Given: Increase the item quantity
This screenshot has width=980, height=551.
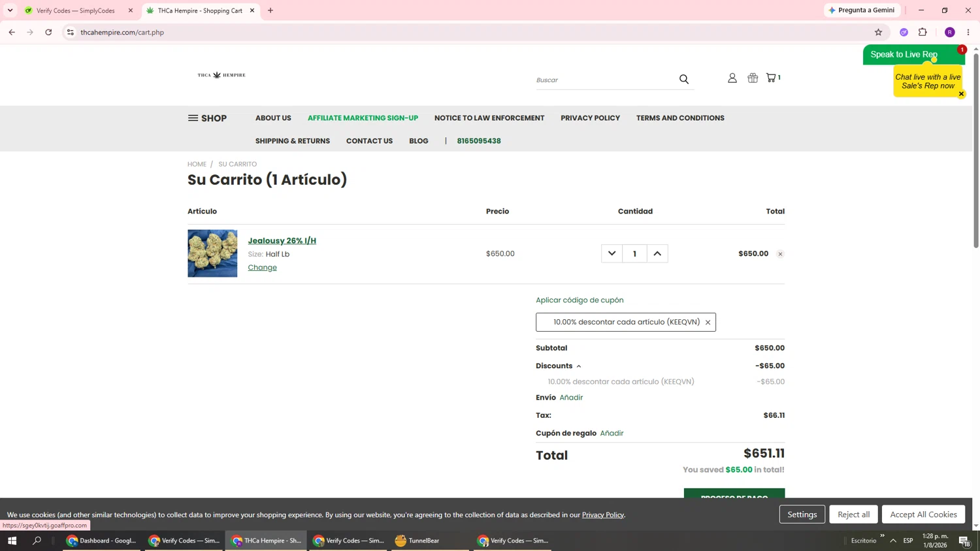Looking at the screenshot, I should [x=657, y=253].
